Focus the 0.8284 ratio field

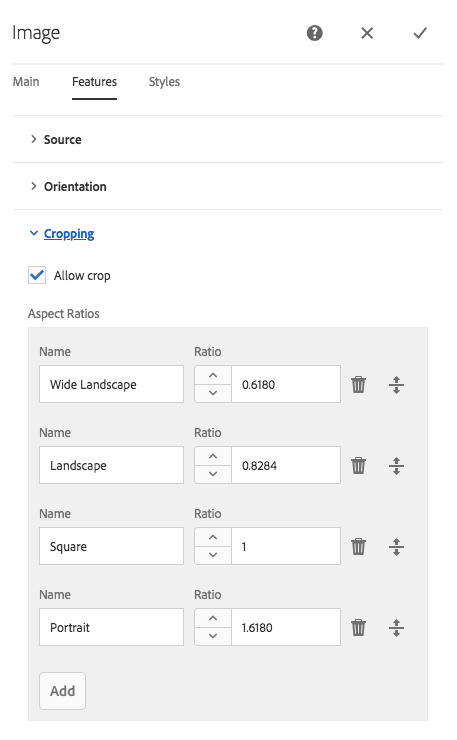point(286,465)
